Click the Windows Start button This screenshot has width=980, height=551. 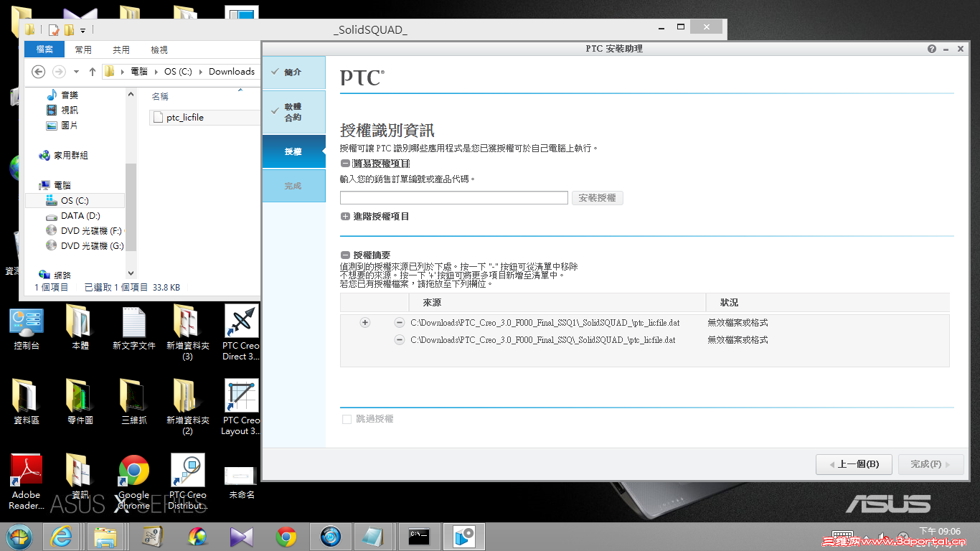19,537
